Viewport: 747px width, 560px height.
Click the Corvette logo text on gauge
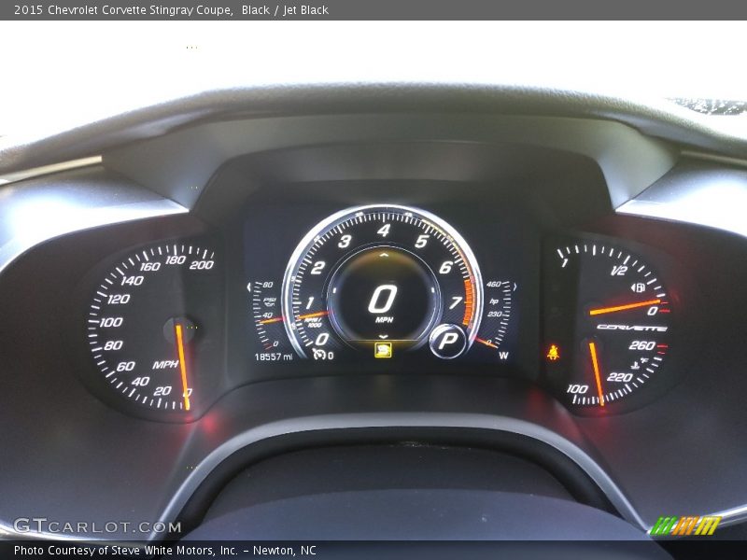tap(631, 328)
